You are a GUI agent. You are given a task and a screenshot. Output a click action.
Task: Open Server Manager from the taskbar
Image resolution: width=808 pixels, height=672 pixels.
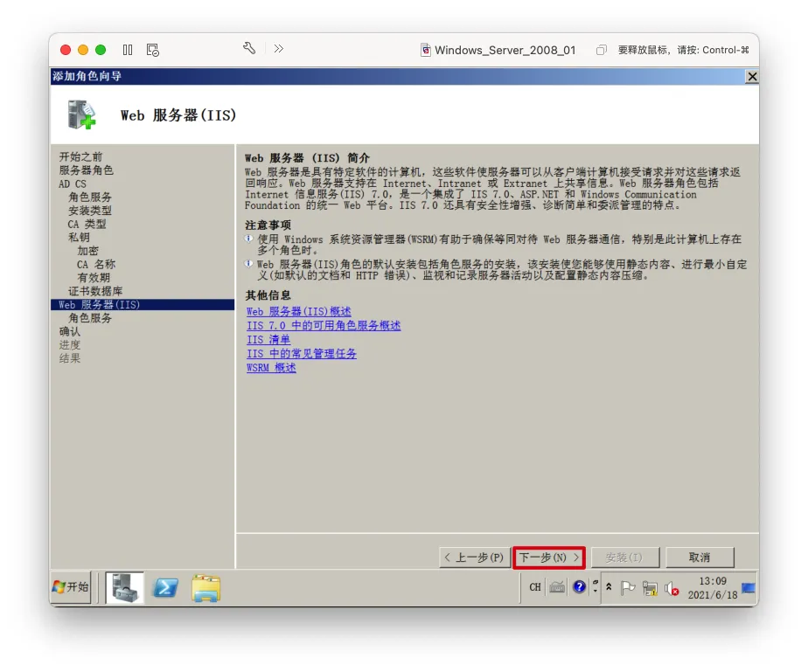pos(125,587)
